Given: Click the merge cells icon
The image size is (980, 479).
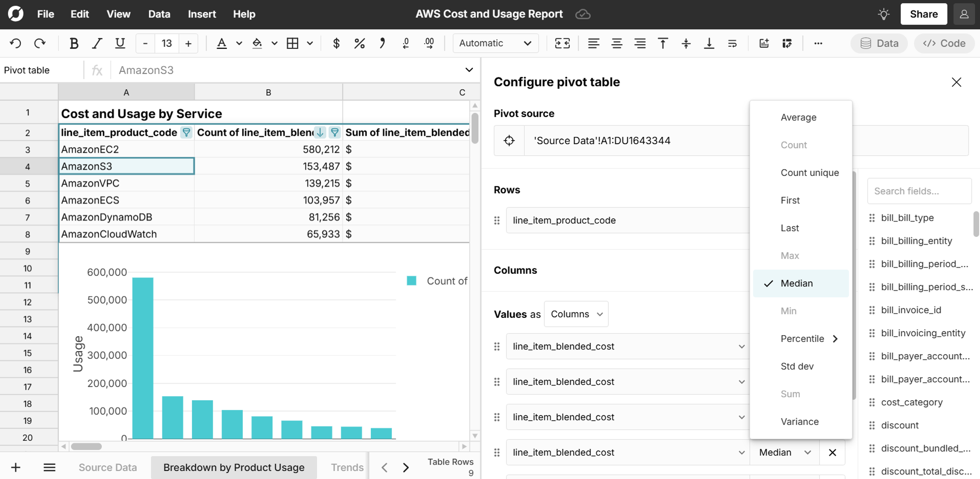Looking at the screenshot, I should click(x=562, y=43).
